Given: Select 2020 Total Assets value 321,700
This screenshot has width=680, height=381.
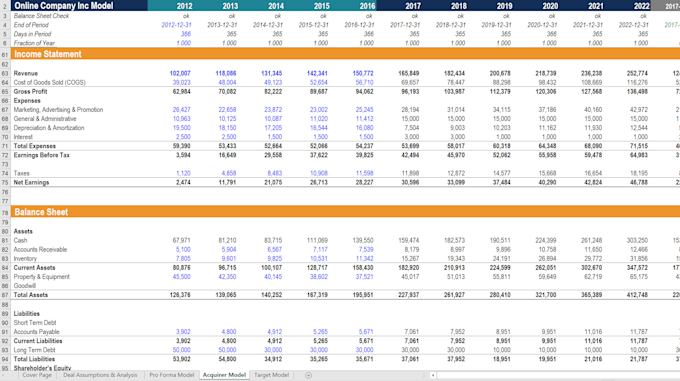Looking at the screenshot, I should [546, 295].
